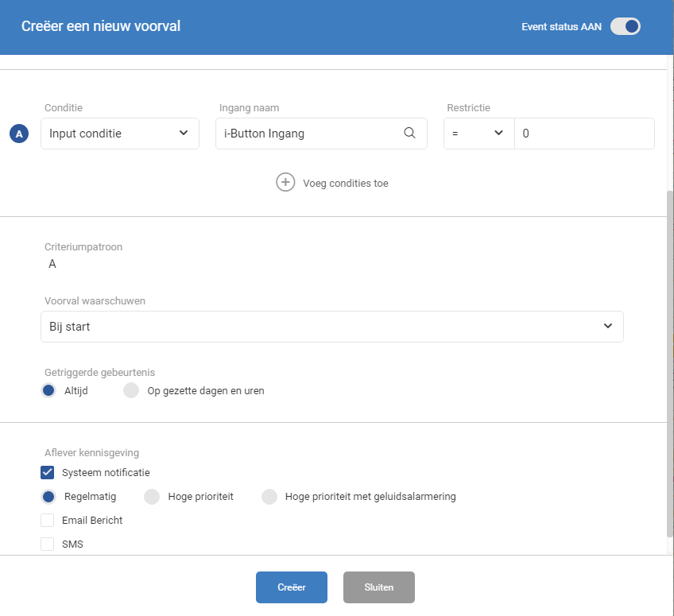Click the search magnifier in Ingang naam
674x616 pixels.
409,134
